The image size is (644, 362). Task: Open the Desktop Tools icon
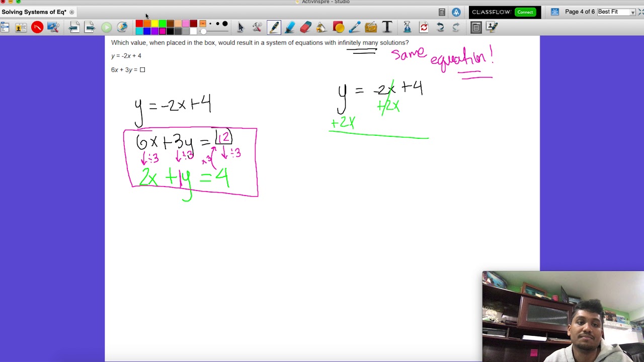pos(53,27)
